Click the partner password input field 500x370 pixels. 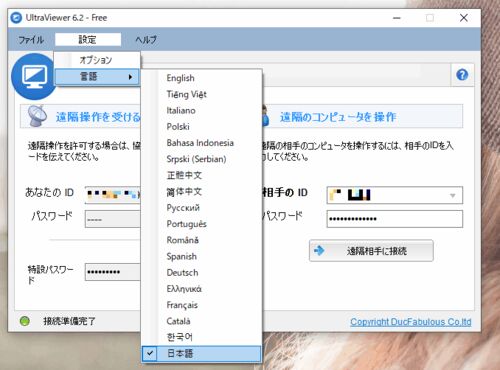(395, 219)
